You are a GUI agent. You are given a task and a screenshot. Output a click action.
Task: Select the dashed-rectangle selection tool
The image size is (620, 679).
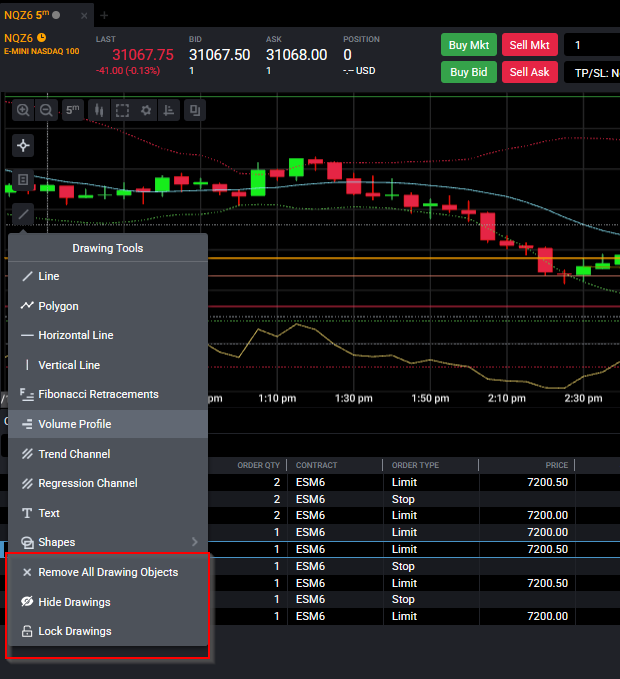click(x=123, y=110)
